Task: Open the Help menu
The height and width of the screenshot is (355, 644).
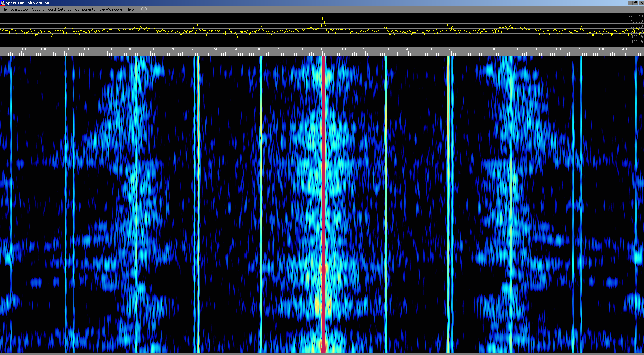Action: 130,9
